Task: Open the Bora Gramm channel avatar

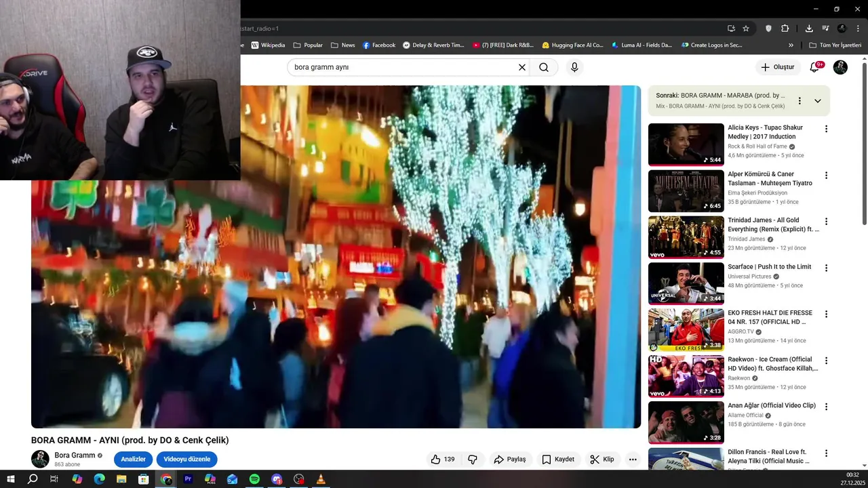Action: [40, 459]
